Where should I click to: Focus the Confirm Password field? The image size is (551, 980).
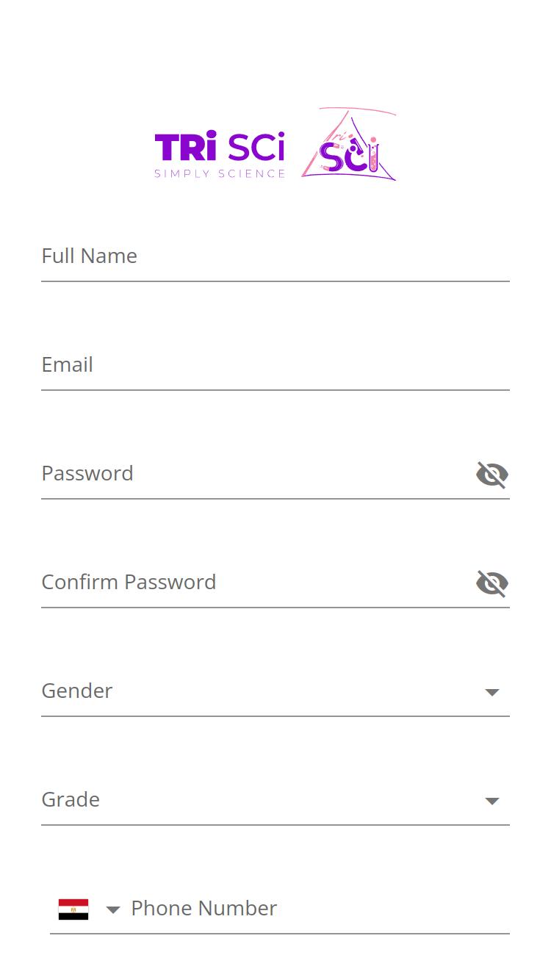(x=250, y=583)
